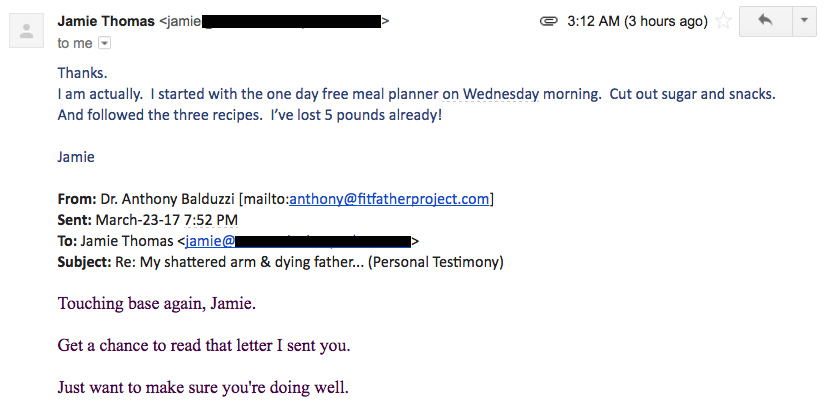Click the underlined 'on Wednesday' text
Image resolution: width=825 pixels, height=407 pixels.
pos(490,95)
